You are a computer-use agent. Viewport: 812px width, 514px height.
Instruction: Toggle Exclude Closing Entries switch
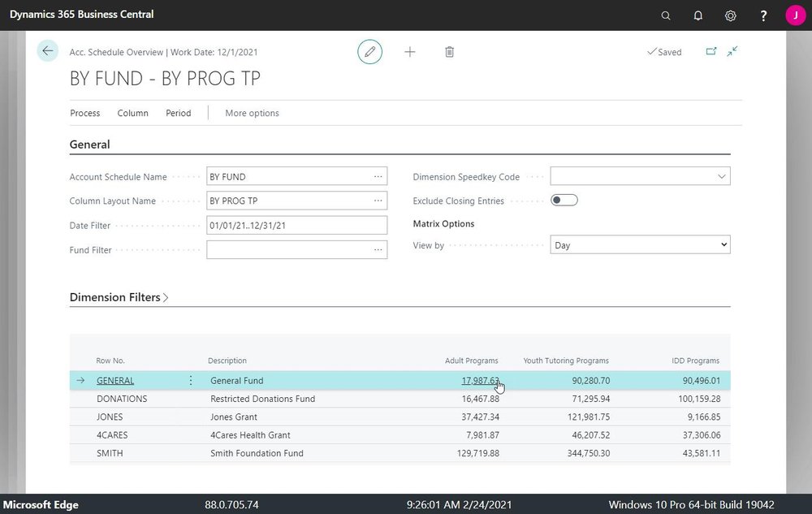(x=564, y=201)
